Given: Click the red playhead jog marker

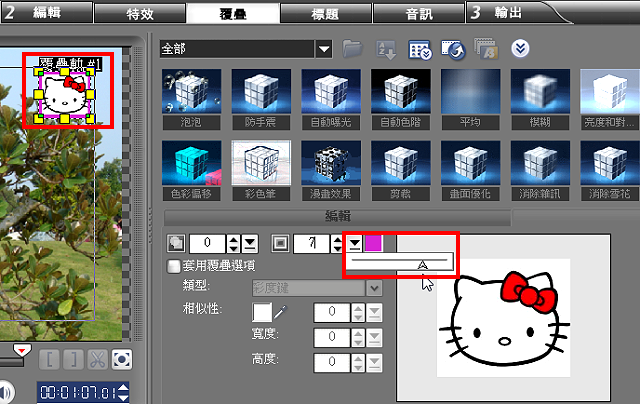Looking at the screenshot, I should point(22,350).
